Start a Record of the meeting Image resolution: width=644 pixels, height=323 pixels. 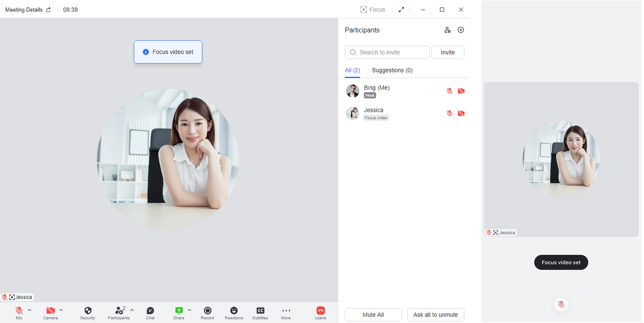coord(207,312)
